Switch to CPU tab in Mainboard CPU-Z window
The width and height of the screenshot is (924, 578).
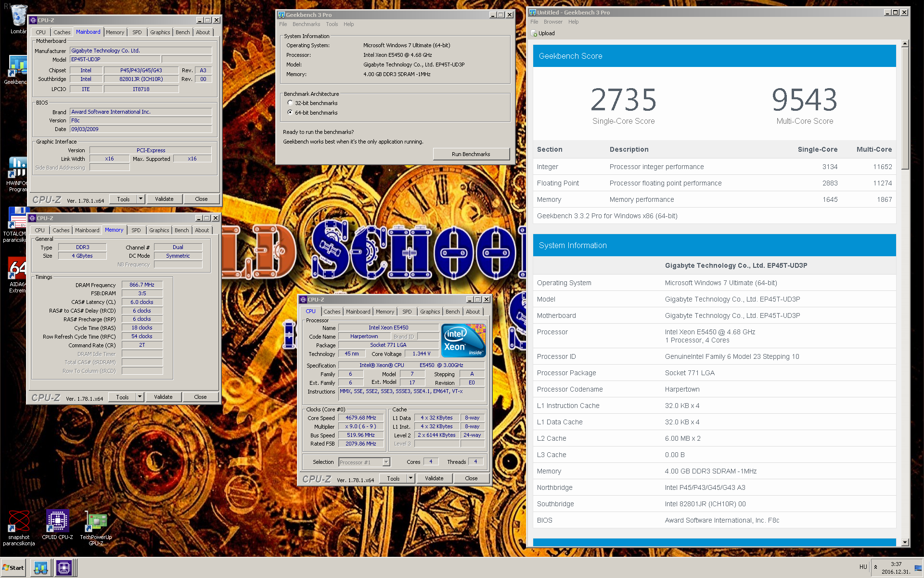pyautogui.click(x=41, y=32)
